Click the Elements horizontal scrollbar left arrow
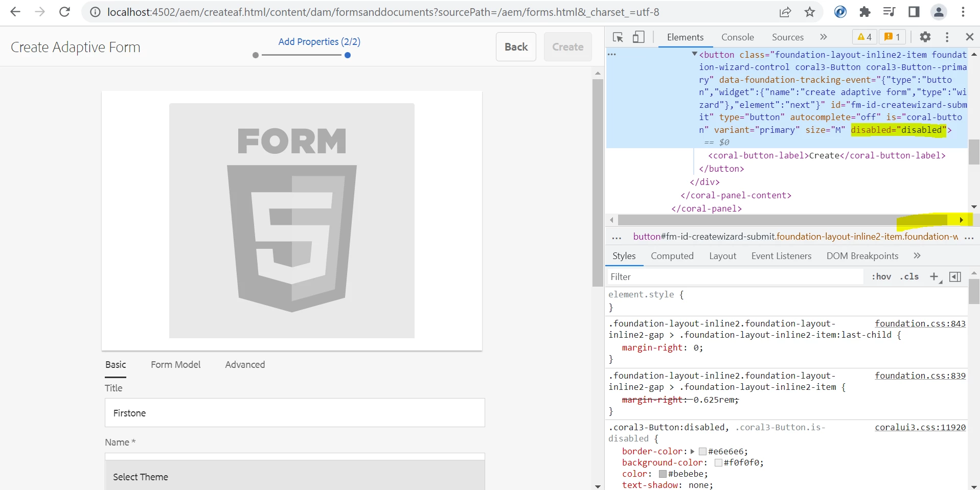980x490 pixels. coord(612,220)
